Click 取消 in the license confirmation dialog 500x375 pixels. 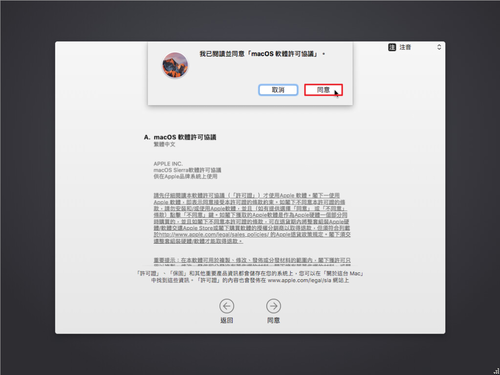(x=278, y=90)
